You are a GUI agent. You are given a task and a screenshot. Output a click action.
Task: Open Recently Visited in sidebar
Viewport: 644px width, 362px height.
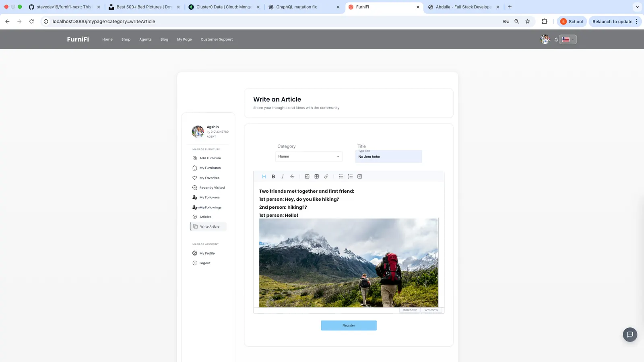pos(208,187)
